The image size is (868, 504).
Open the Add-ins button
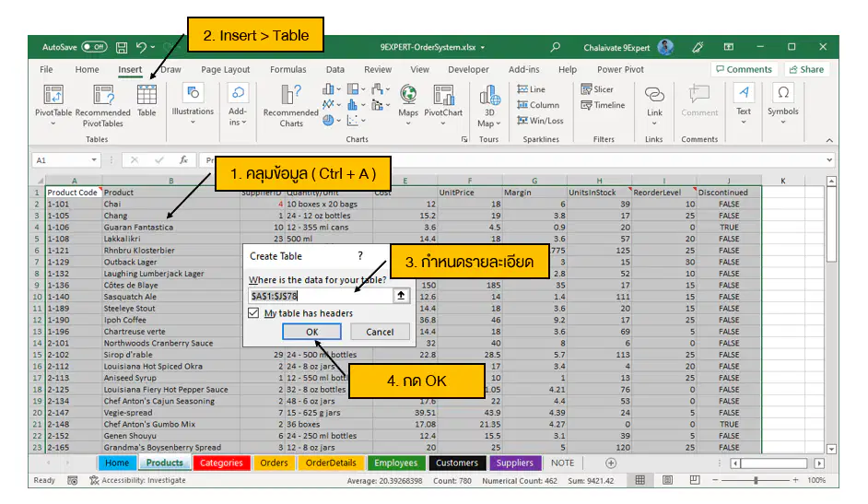tap(238, 104)
